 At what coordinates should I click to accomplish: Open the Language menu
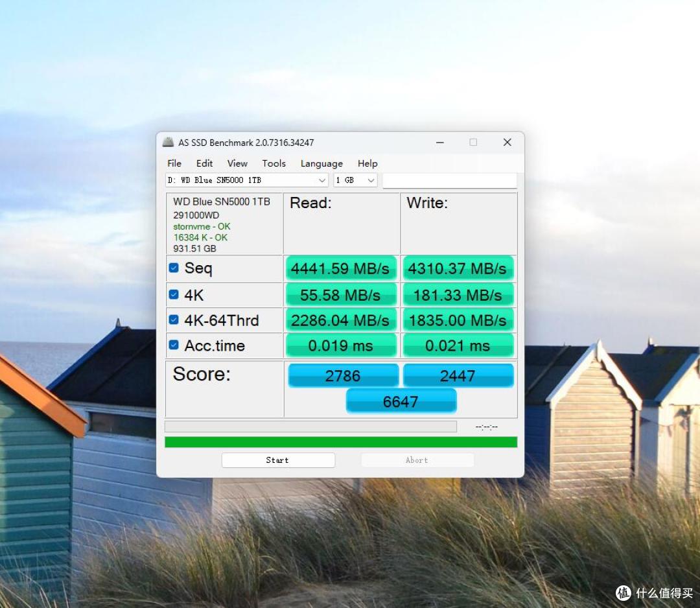click(x=321, y=163)
